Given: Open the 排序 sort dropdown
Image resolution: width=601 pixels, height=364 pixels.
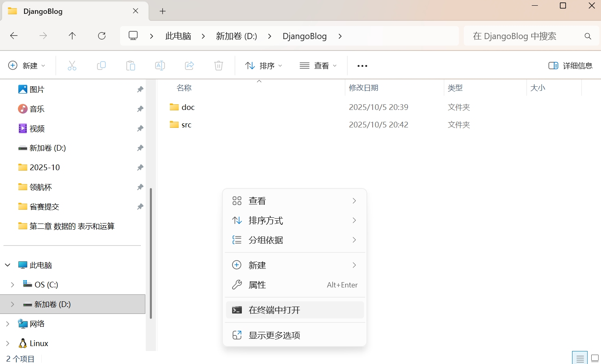Looking at the screenshot, I should point(263,65).
